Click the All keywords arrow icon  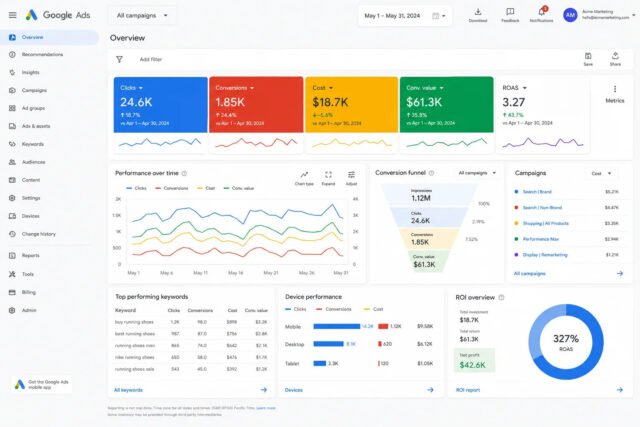click(264, 390)
